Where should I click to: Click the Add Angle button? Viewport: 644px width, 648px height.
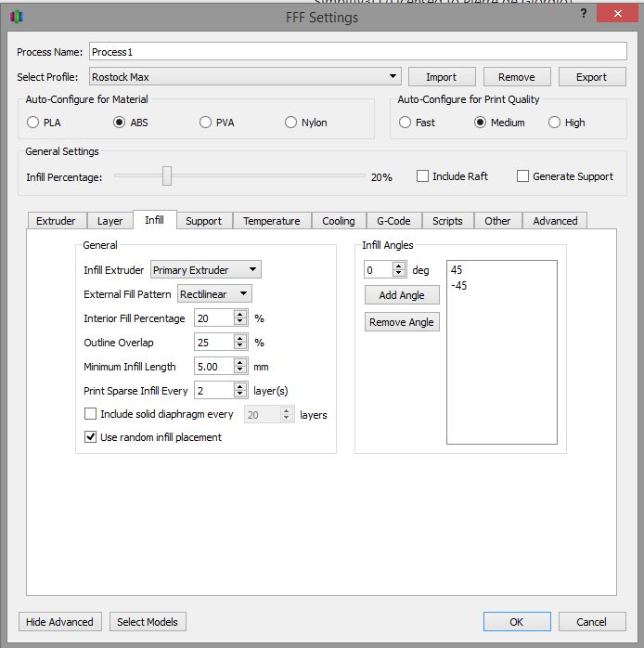tap(402, 295)
